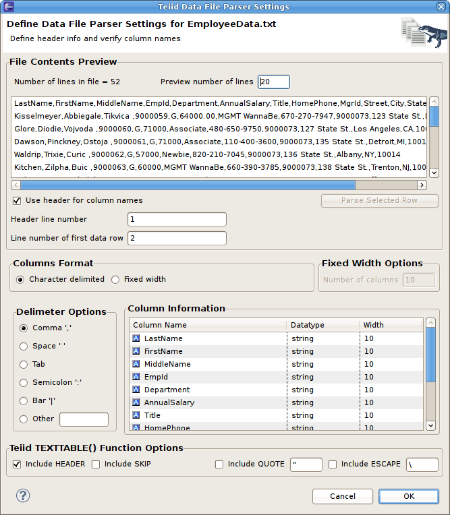Click the MiddleName column icon
Viewport: 450px width, 515px height.
coord(136,364)
